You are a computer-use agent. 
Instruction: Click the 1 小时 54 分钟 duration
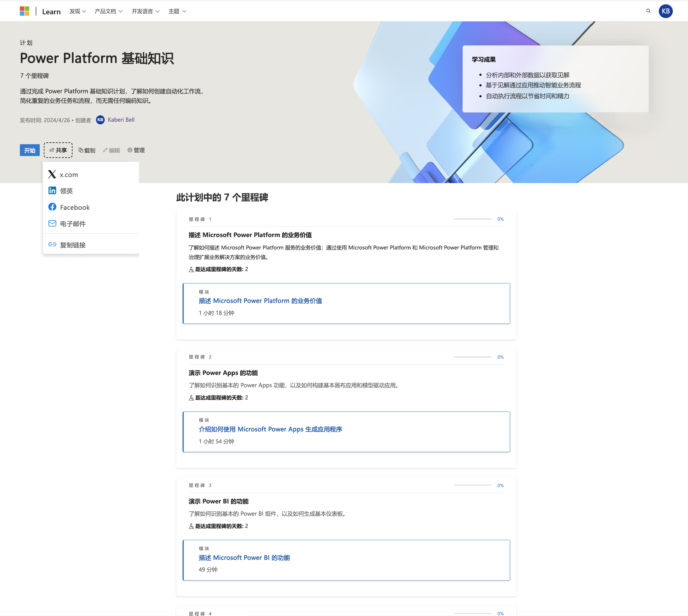(216, 441)
